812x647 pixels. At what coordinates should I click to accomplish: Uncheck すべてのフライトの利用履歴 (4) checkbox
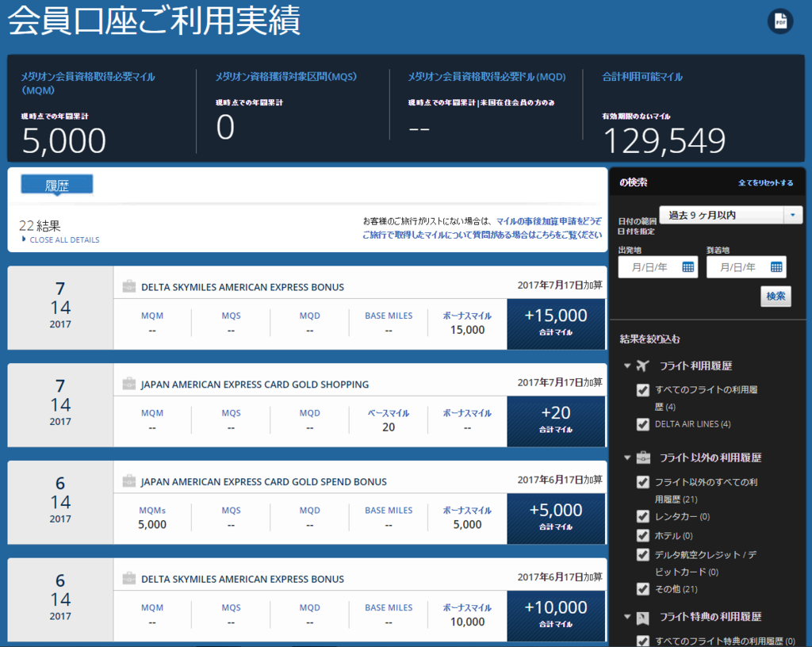642,390
